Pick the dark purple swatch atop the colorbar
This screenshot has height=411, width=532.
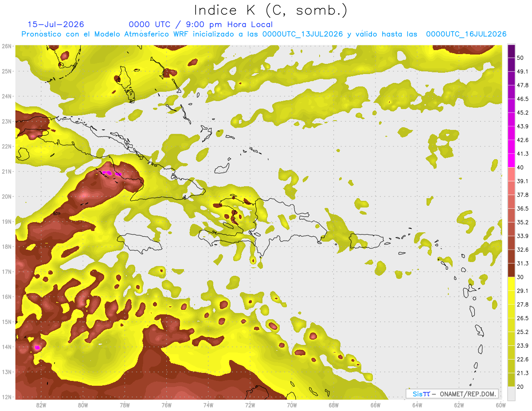click(x=511, y=51)
